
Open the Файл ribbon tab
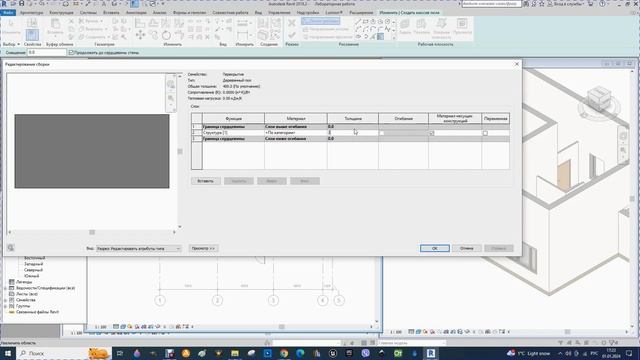point(8,13)
